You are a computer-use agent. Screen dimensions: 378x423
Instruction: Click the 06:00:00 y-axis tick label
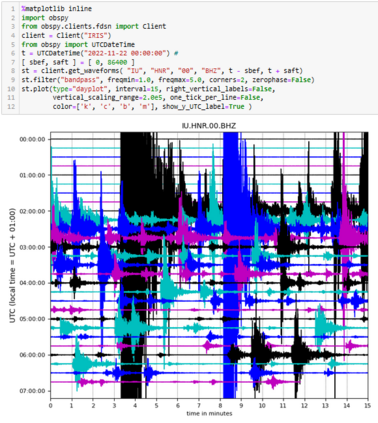pyautogui.click(x=33, y=355)
